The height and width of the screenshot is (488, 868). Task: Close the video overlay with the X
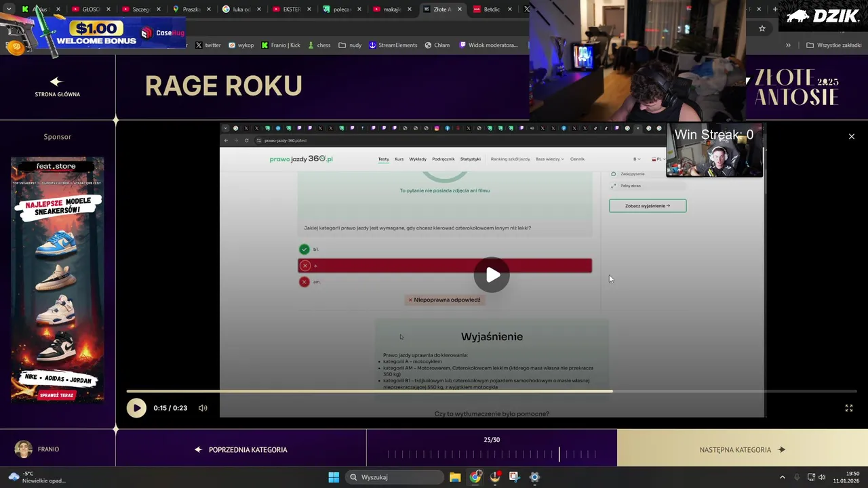point(852,136)
